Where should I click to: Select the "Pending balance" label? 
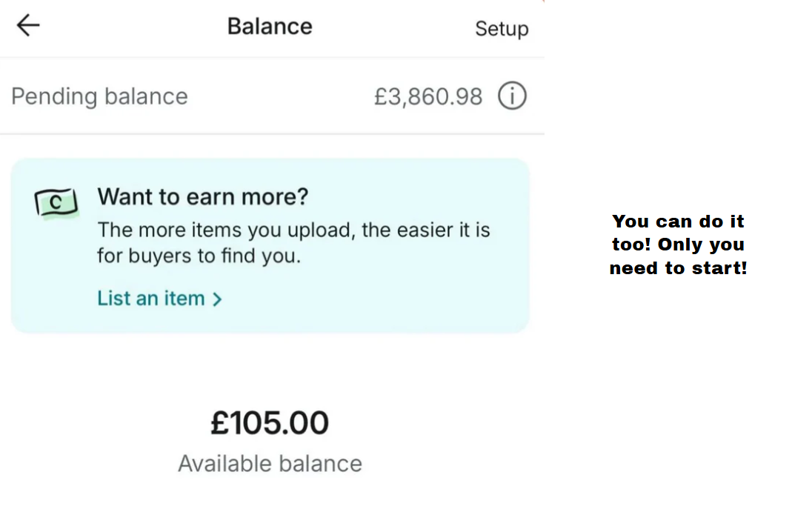point(99,96)
